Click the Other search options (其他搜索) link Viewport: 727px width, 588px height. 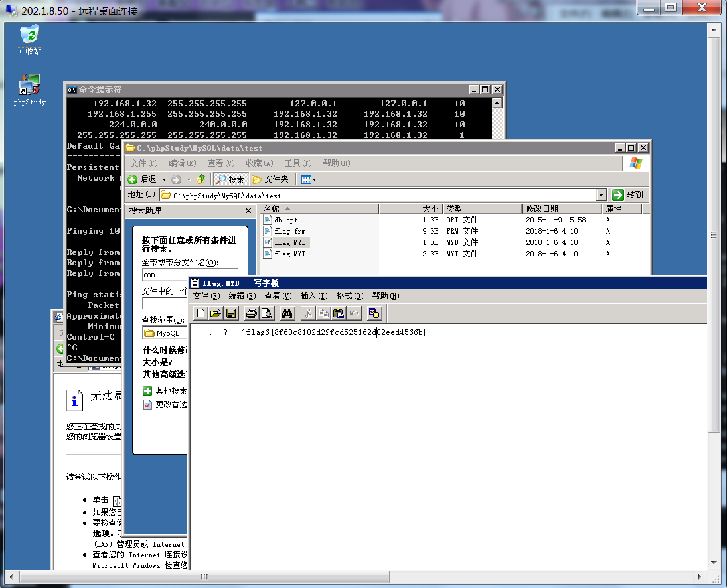click(165, 391)
